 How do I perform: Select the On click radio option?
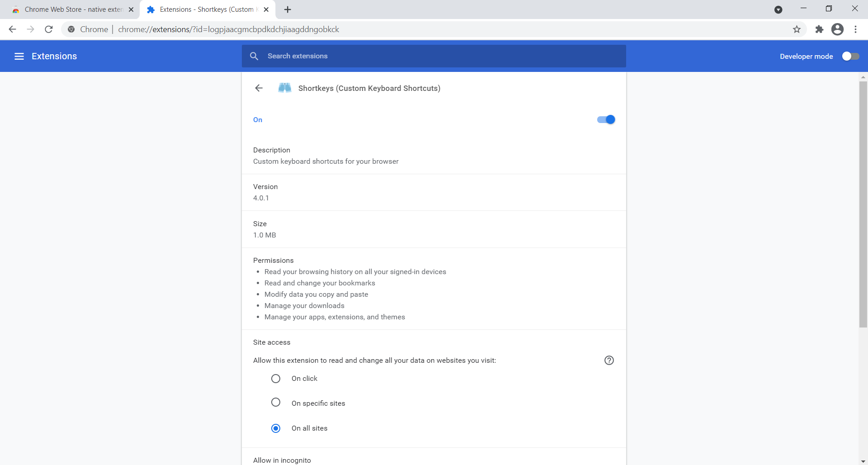[x=276, y=379]
